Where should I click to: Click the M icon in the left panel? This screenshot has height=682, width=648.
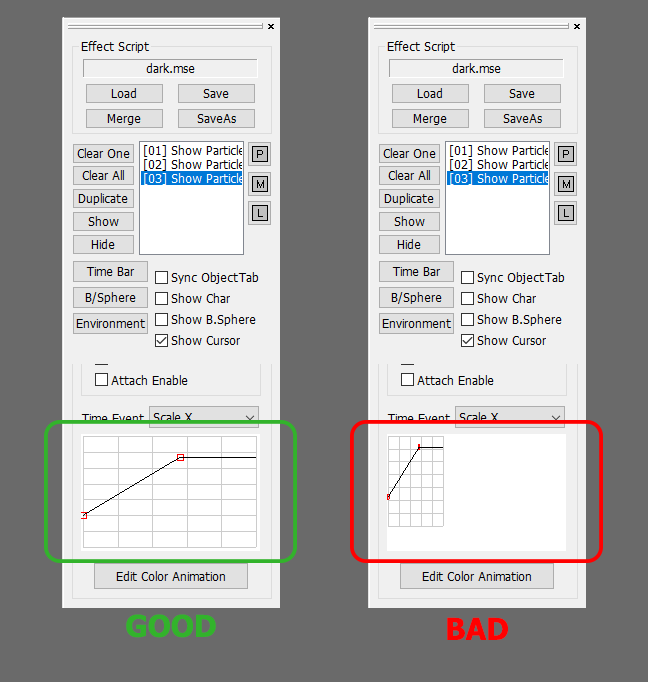(x=260, y=184)
